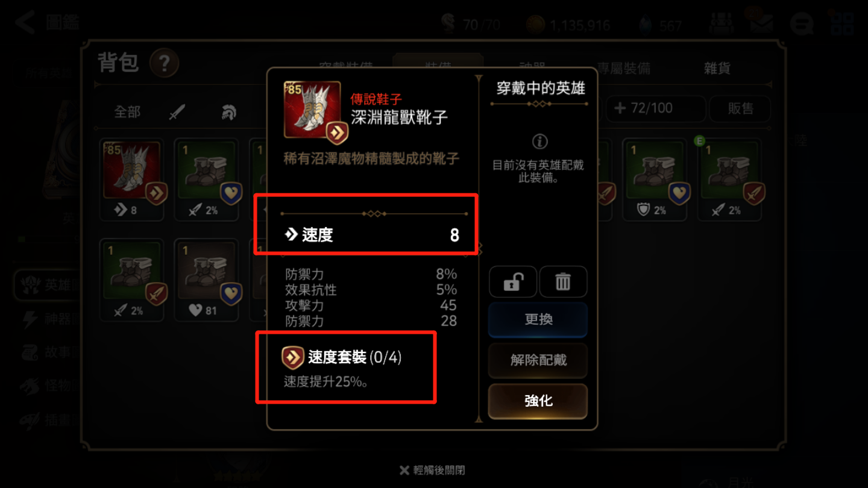
Task: Click the 強化 enhance button
Action: tap(538, 401)
